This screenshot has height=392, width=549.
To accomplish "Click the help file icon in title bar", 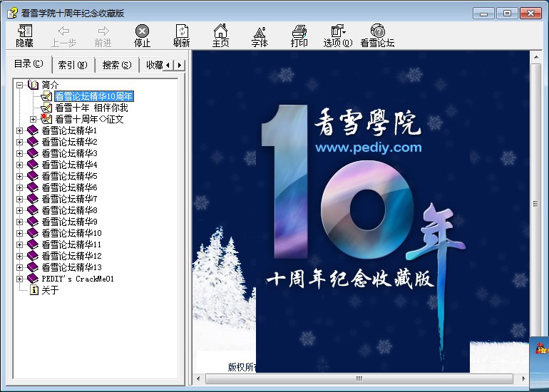I will click(x=12, y=14).
